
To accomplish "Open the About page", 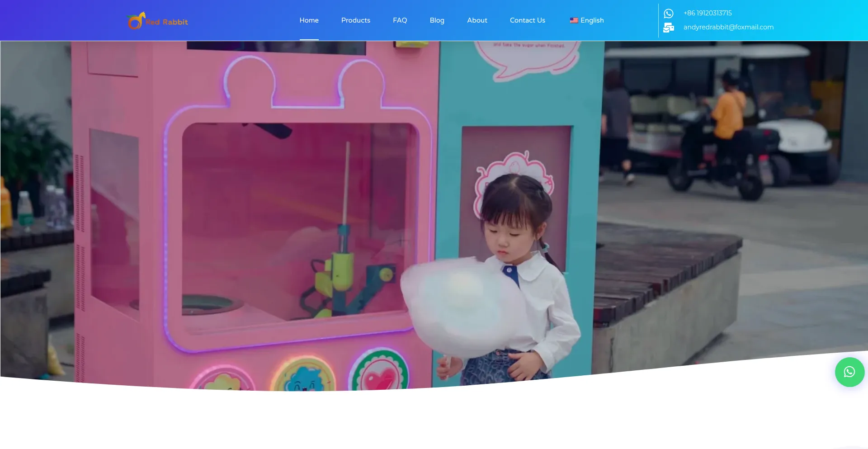I will (477, 20).
